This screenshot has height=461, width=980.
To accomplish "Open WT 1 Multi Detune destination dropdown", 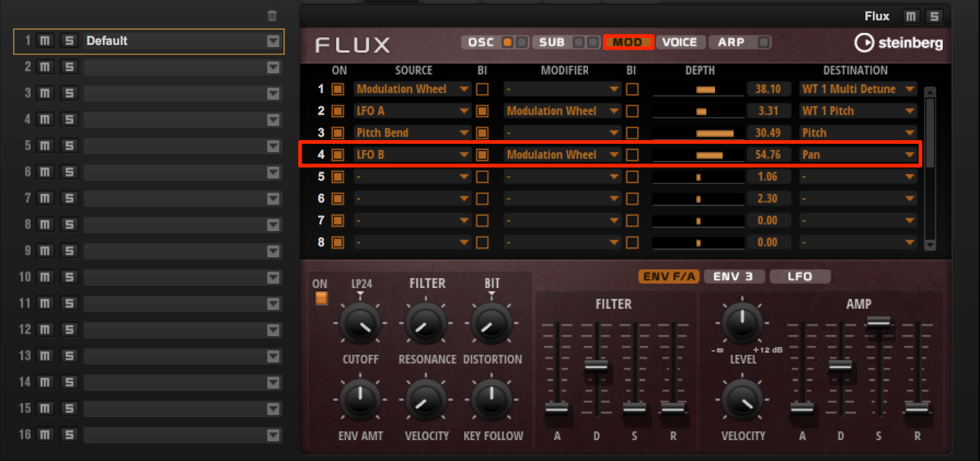I will tap(858, 89).
